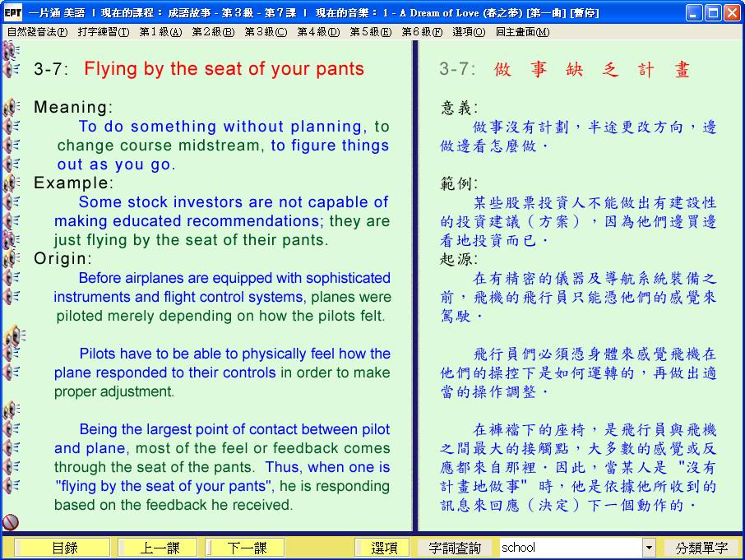
Task: Play audio for 'Some stock investors' line
Action: (11, 202)
